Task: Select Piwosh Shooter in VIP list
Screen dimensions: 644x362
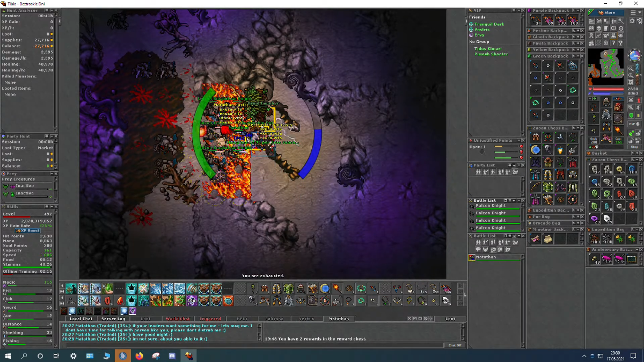Action: coord(491,54)
